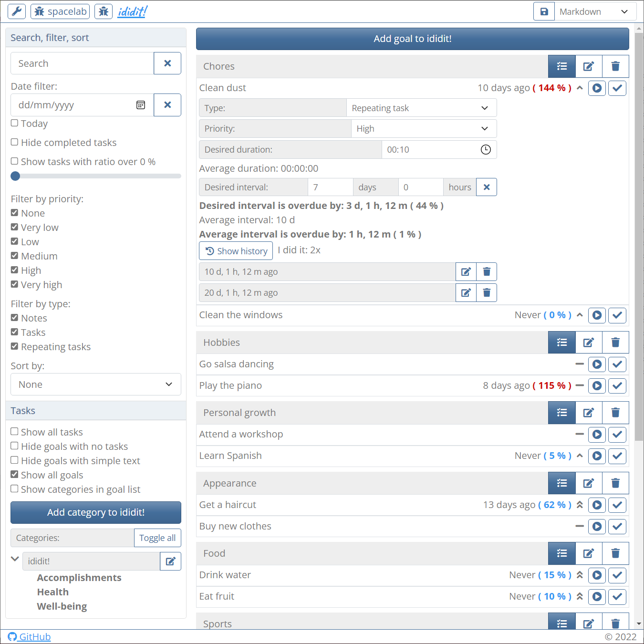Uncheck the Notes type filter
Image resolution: width=644 pixels, height=644 pixels.
coord(15,318)
